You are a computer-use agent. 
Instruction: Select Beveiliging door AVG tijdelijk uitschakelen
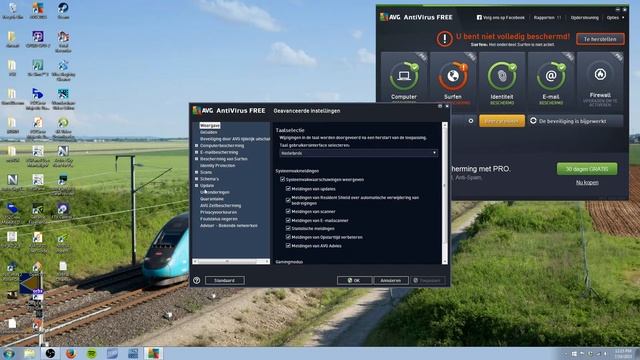tap(235, 139)
